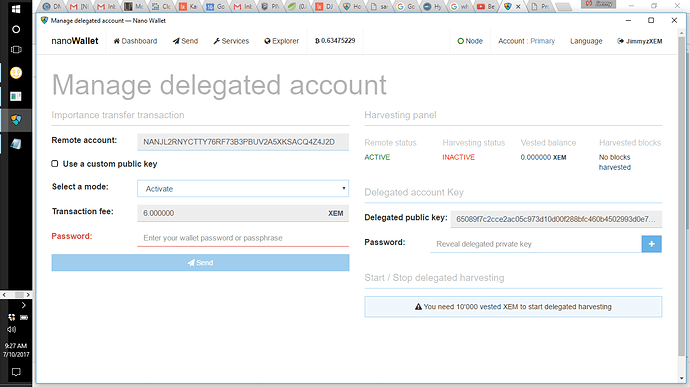Screen dimensions: 690x387
Task: Log out via JimmyzXEM button
Action: (640, 41)
